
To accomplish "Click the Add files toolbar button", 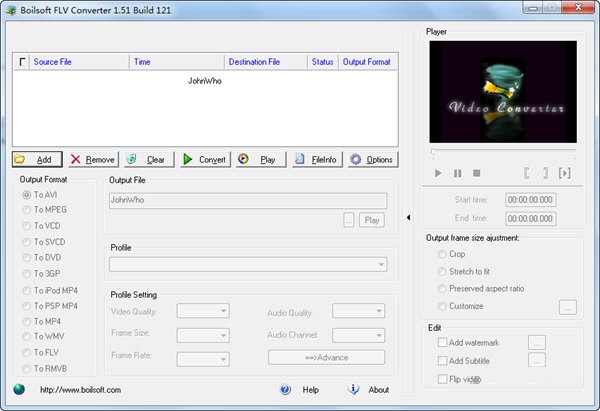I will [x=37, y=159].
